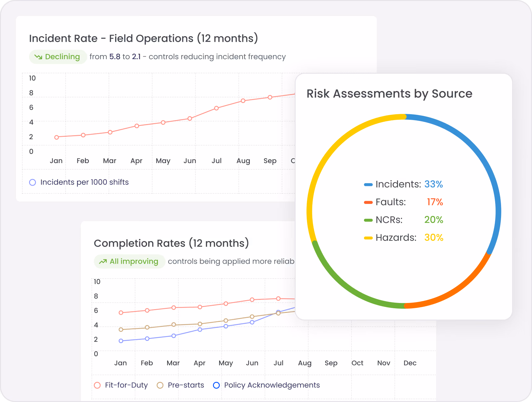
Task: Toggle the Policy Acknowledgements series legend label
Action: click(x=272, y=385)
